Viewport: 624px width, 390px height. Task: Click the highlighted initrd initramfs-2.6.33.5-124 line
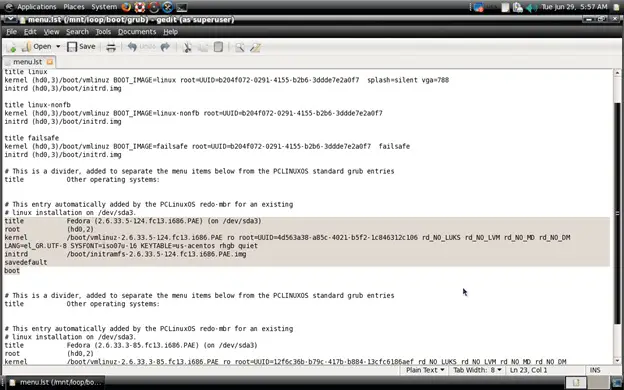(x=125, y=254)
